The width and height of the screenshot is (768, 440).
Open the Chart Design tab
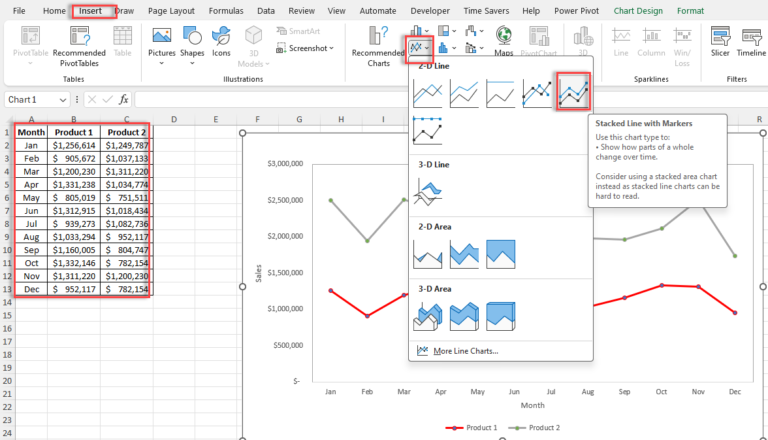pos(638,11)
